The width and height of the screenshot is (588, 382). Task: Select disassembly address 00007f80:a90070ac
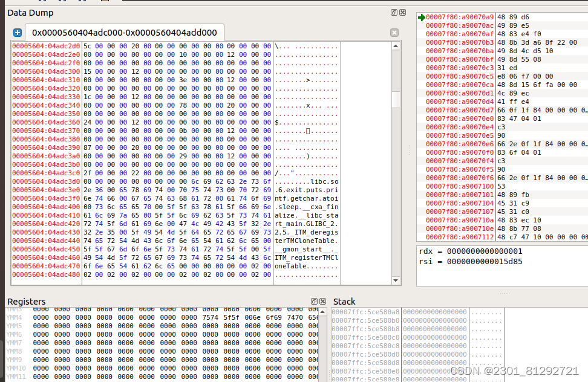[460, 25]
